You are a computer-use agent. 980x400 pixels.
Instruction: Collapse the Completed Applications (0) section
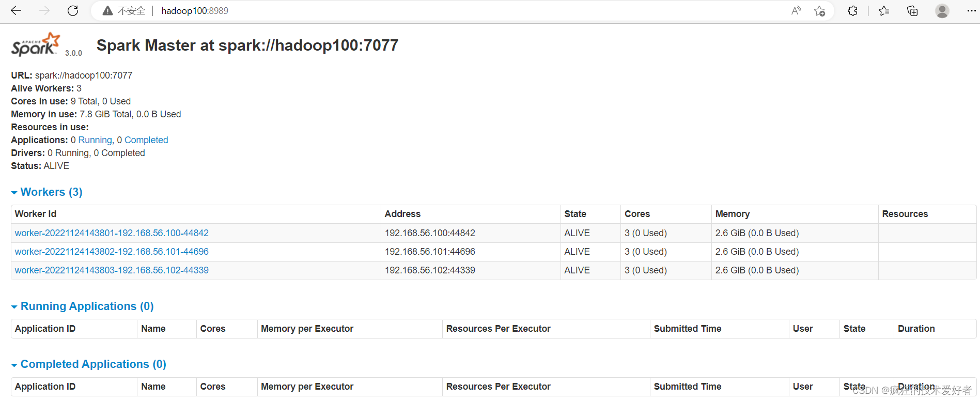[x=88, y=364]
